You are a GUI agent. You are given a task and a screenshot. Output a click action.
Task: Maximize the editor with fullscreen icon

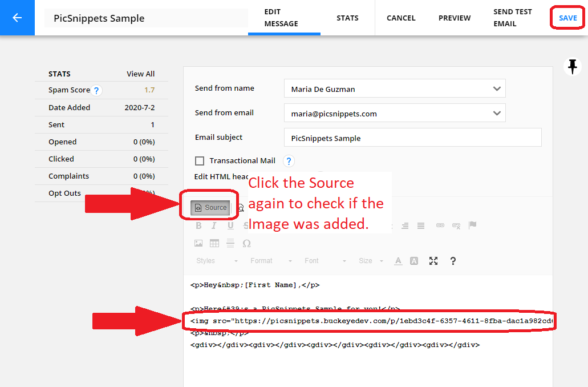coord(433,261)
